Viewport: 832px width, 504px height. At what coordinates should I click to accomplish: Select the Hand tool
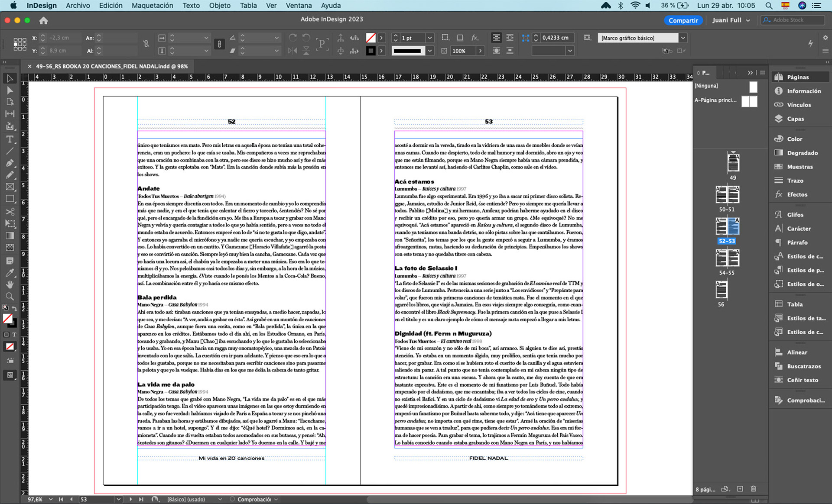point(10,284)
